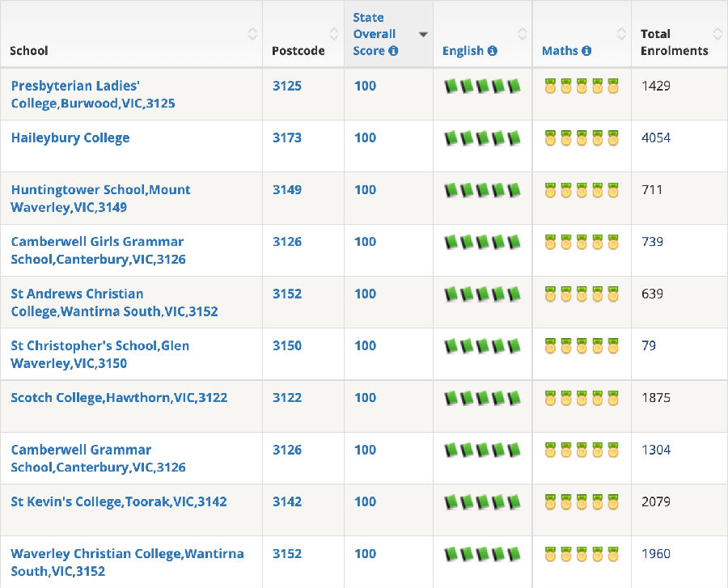Sort table by School column arrows
Viewport: 728px width, 588px height.
pyautogui.click(x=252, y=34)
